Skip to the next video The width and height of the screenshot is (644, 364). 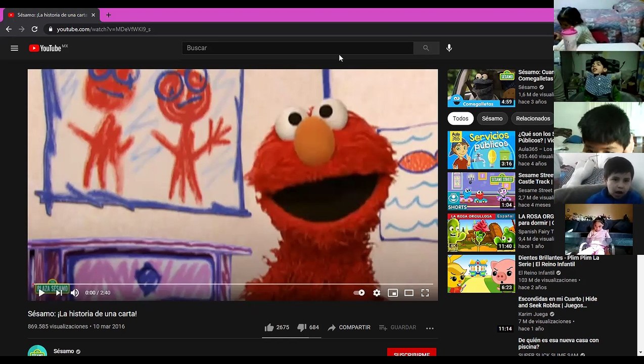click(x=59, y=293)
